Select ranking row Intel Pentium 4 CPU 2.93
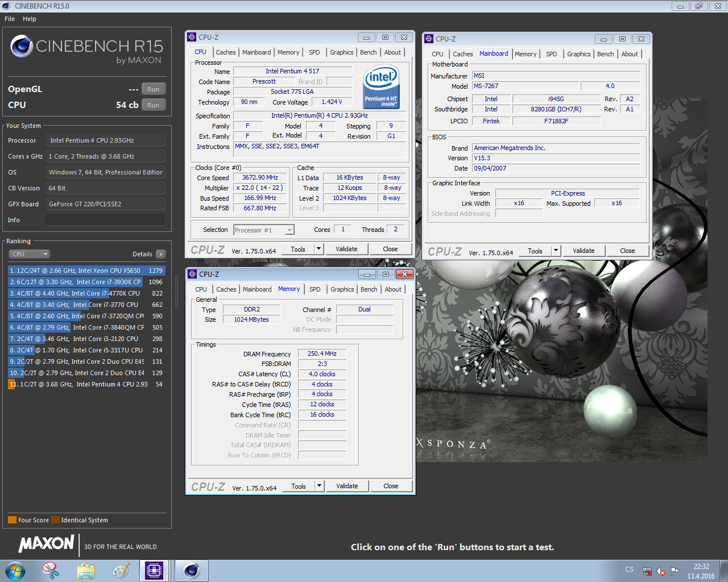This screenshot has height=582, width=728. point(86,384)
